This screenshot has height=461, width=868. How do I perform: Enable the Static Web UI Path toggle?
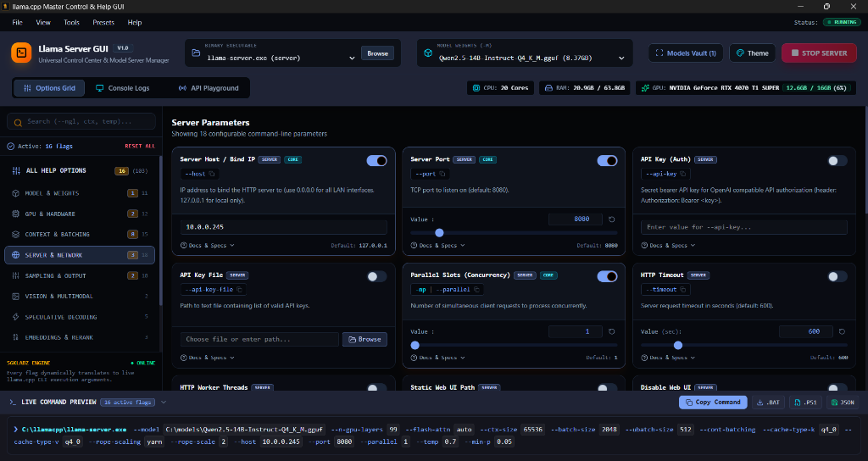607,388
